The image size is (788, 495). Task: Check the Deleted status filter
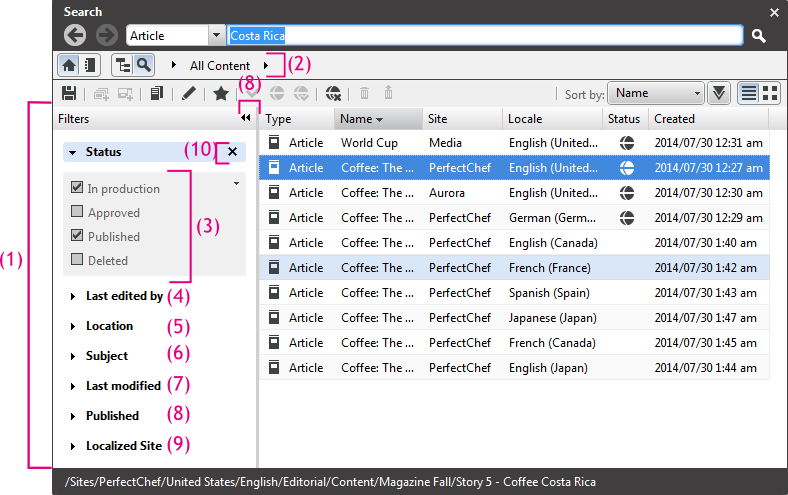(77, 260)
